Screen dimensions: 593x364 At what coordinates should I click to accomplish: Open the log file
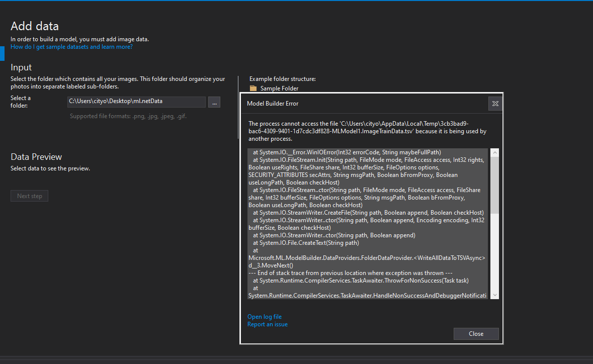(x=264, y=316)
